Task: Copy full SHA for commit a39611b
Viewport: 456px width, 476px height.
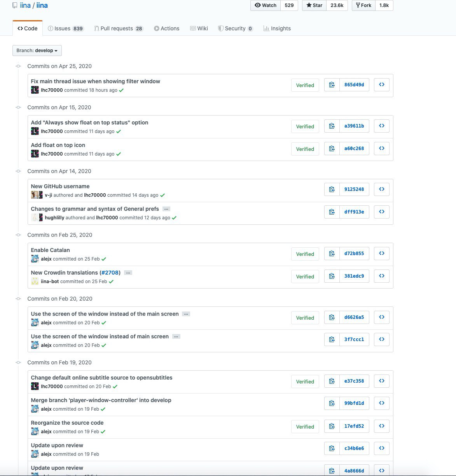Action: (332, 126)
